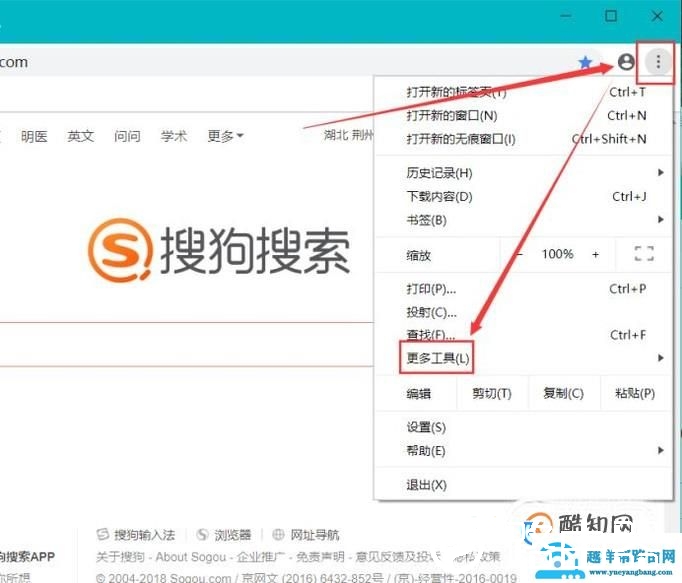The width and height of the screenshot is (682, 583).
Task: Open 设置(S) from the menu
Action: click(x=524, y=428)
